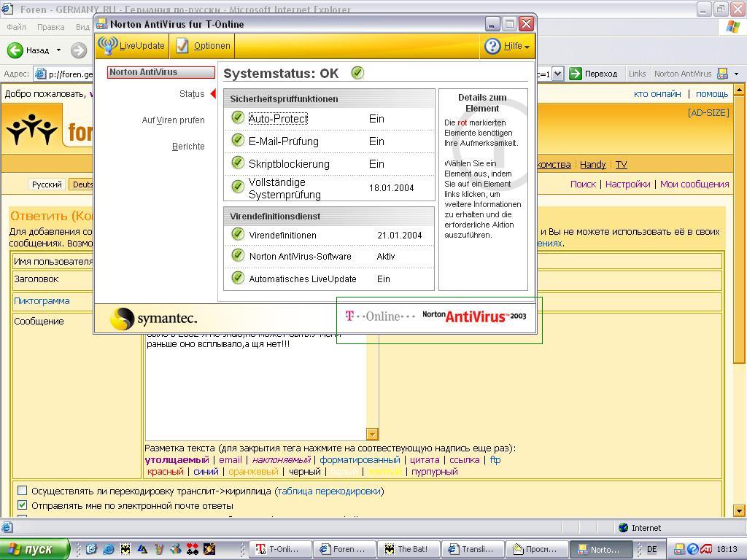
Task: Switch to the Русский language tab
Action: click(47, 184)
